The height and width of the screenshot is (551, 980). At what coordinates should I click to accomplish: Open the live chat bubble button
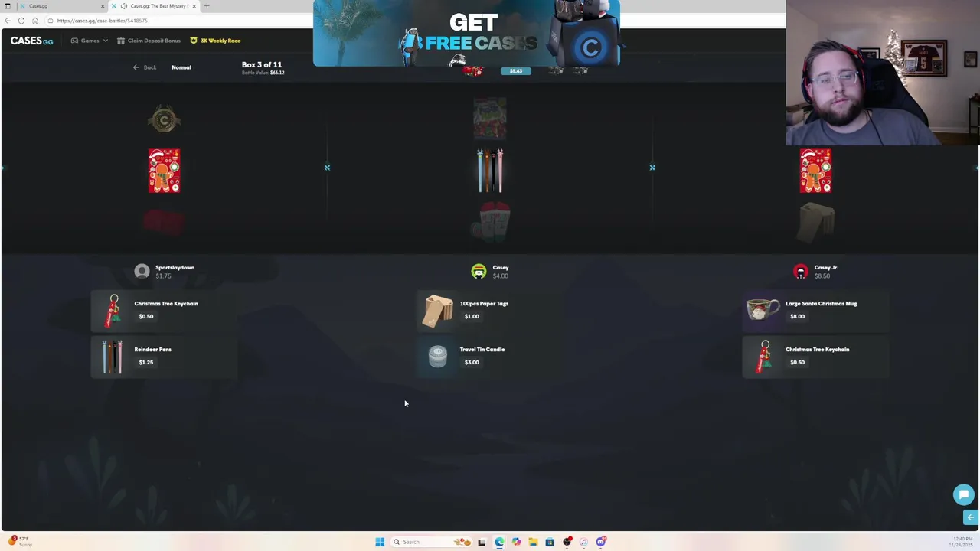pos(963,494)
